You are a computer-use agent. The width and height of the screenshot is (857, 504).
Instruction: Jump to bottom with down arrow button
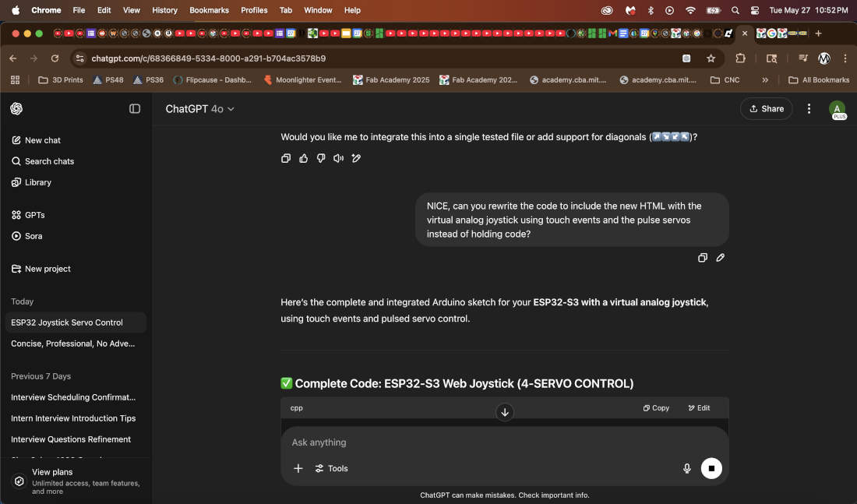point(505,412)
